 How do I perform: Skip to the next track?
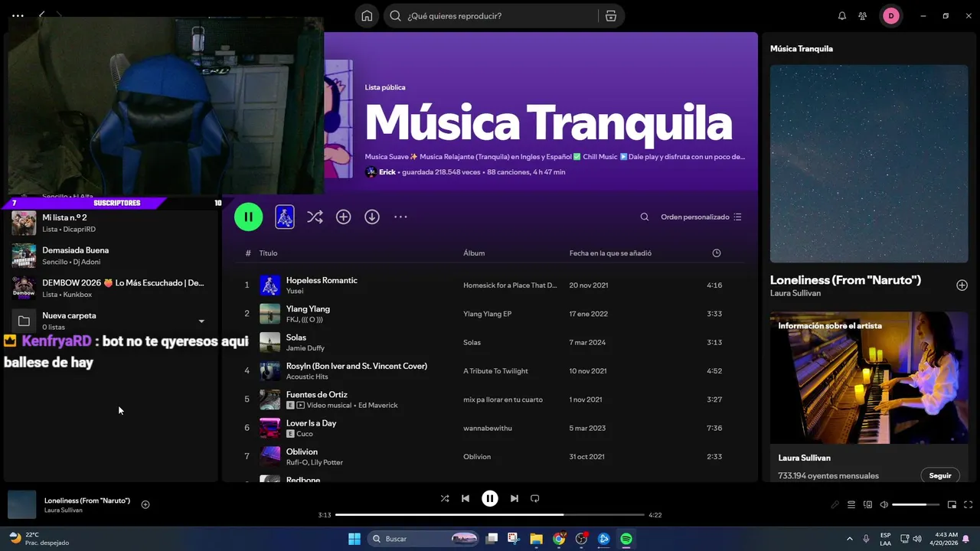pos(514,498)
